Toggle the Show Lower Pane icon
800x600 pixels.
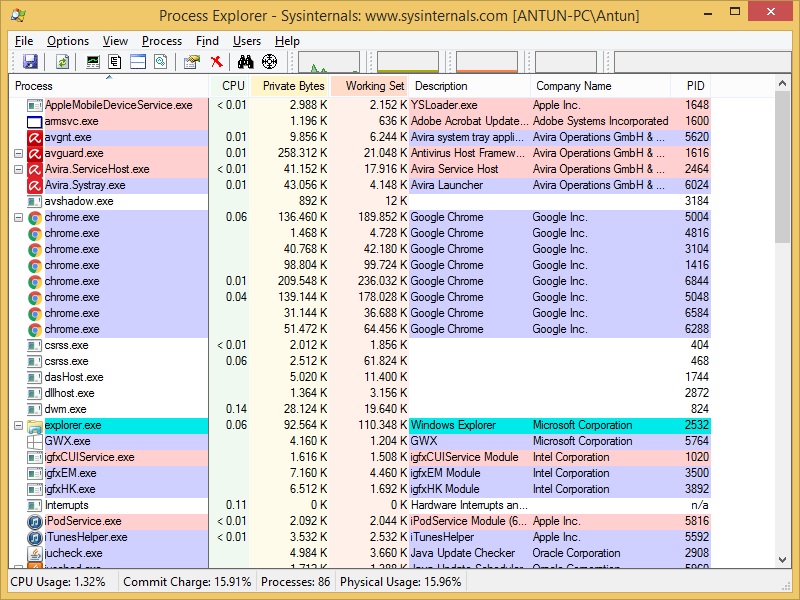pyautogui.click(x=137, y=61)
